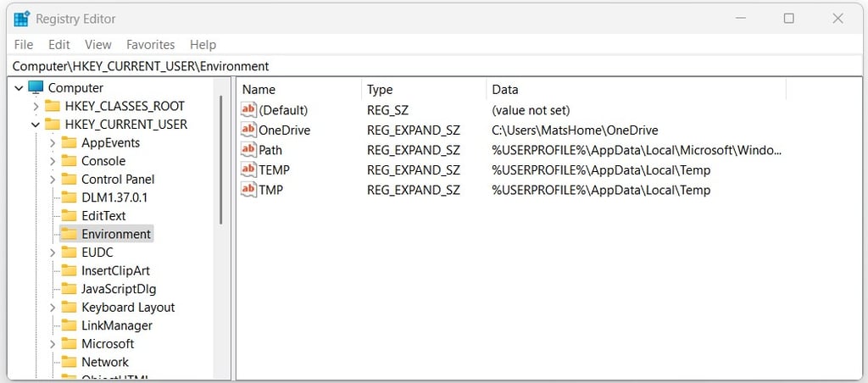
Task: Click the Control Panel folder icon
Action: pos(69,180)
